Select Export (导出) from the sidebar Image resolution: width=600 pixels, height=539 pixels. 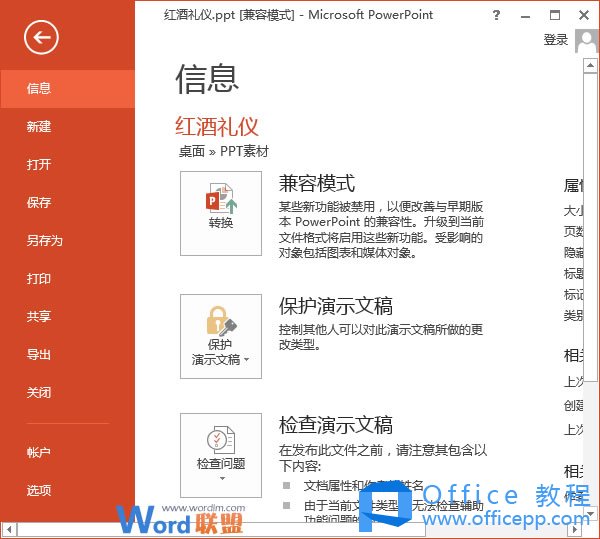(x=40, y=355)
